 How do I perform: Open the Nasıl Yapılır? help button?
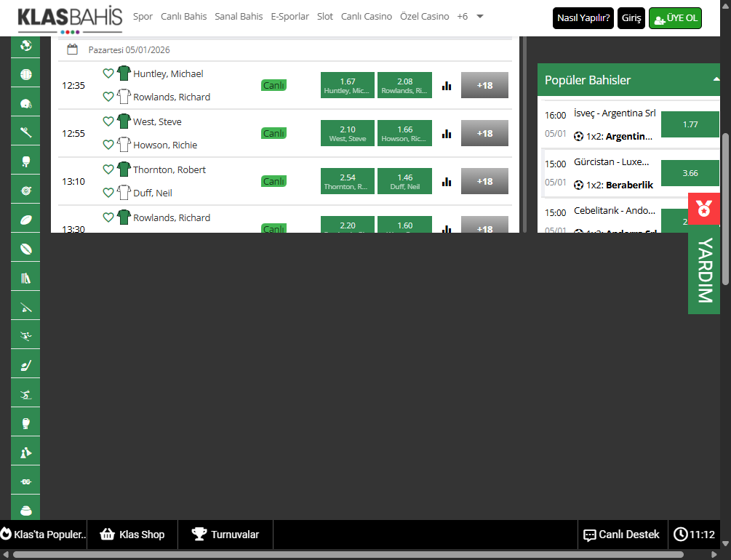(x=583, y=18)
